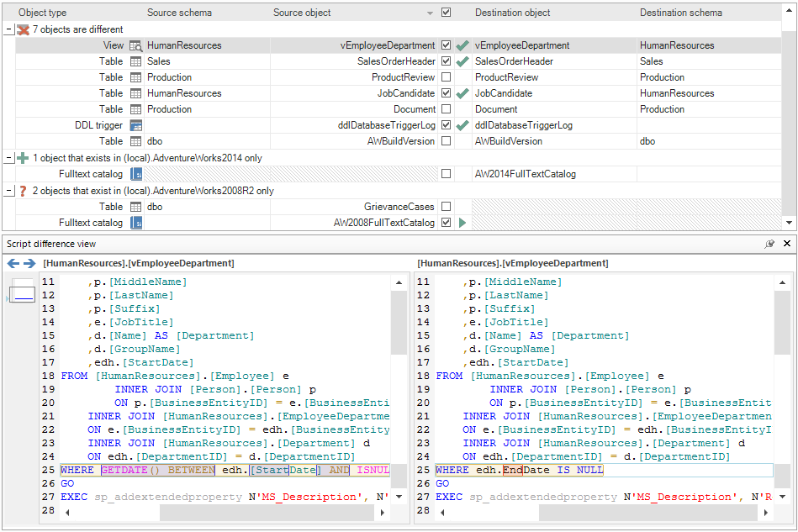This screenshot has height=532, width=798.
Task: Click the green arrow in AW2008FullTextCatalog row
Action: pyautogui.click(x=462, y=223)
